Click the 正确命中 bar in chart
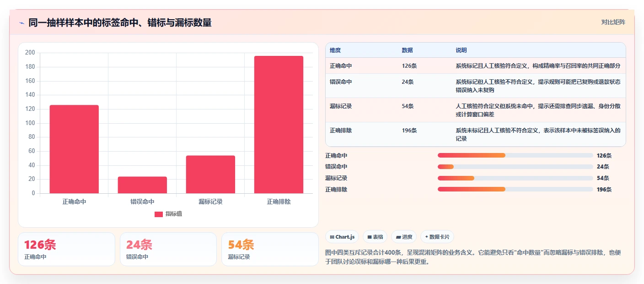 coord(74,149)
